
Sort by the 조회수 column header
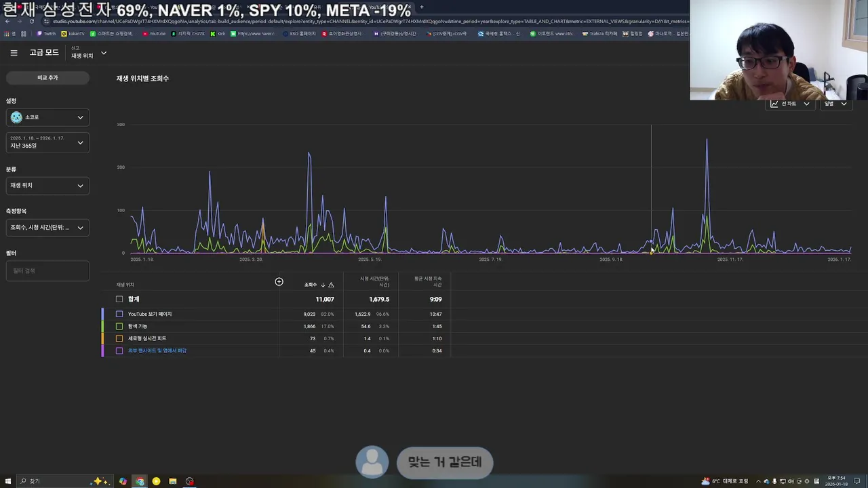click(311, 285)
